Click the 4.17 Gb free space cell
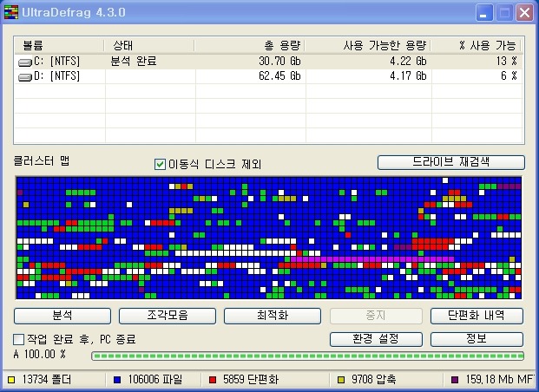 click(408, 75)
